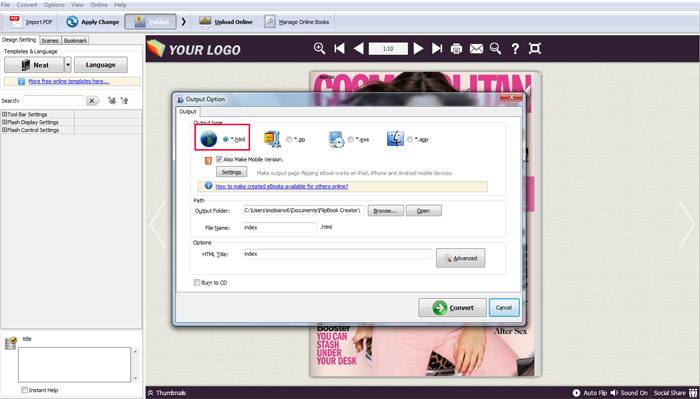Cancel the Output Option dialog
This screenshot has height=399, width=700.
[x=504, y=308]
